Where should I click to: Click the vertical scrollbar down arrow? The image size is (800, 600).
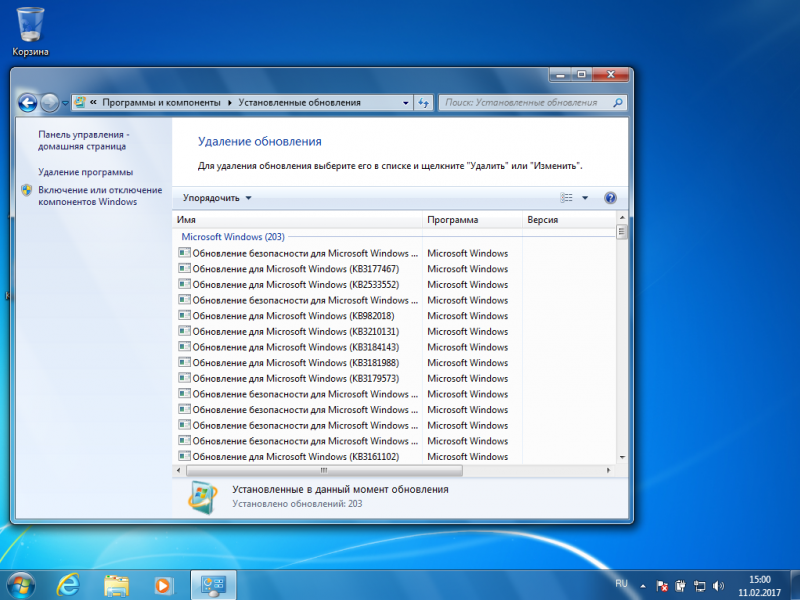pyautogui.click(x=622, y=458)
